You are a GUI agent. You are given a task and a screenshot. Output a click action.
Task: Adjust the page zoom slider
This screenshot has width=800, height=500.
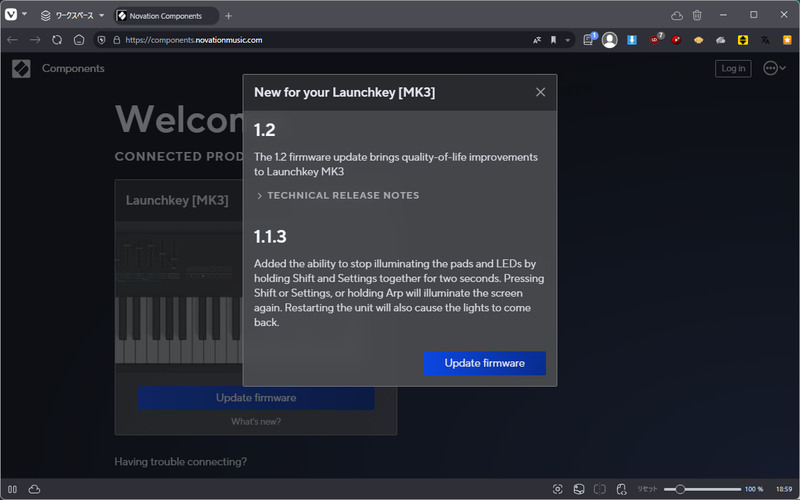pos(702,489)
